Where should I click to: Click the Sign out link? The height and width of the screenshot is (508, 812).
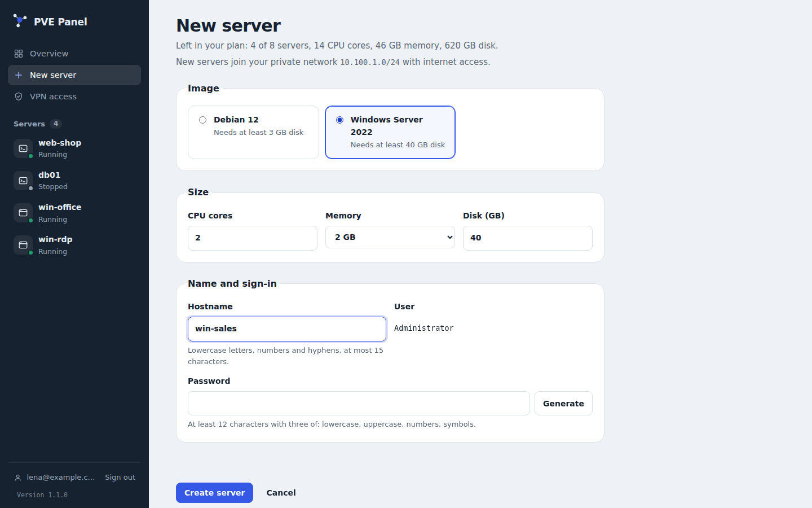(120, 478)
